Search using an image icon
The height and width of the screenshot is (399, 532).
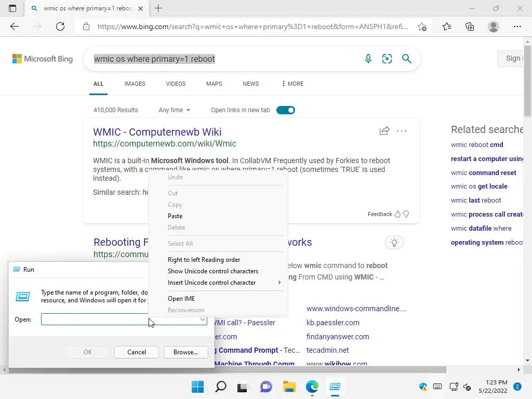pos(387,59)
